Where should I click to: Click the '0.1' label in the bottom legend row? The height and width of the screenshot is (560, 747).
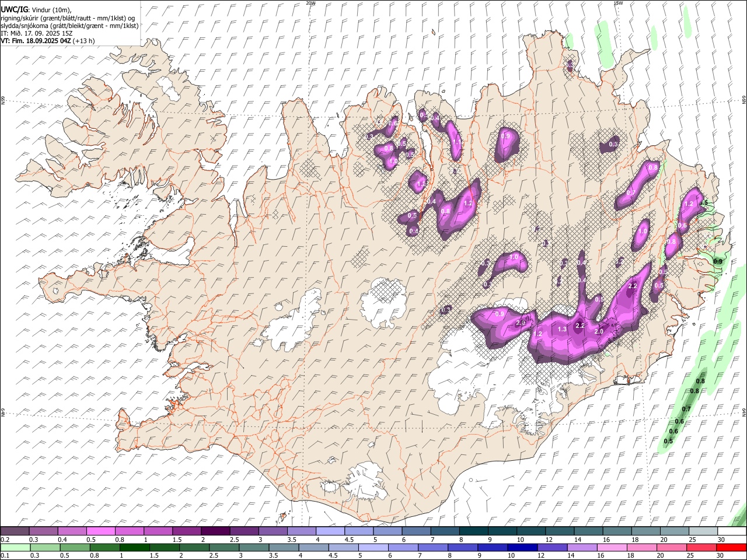(x=5, y=556)
